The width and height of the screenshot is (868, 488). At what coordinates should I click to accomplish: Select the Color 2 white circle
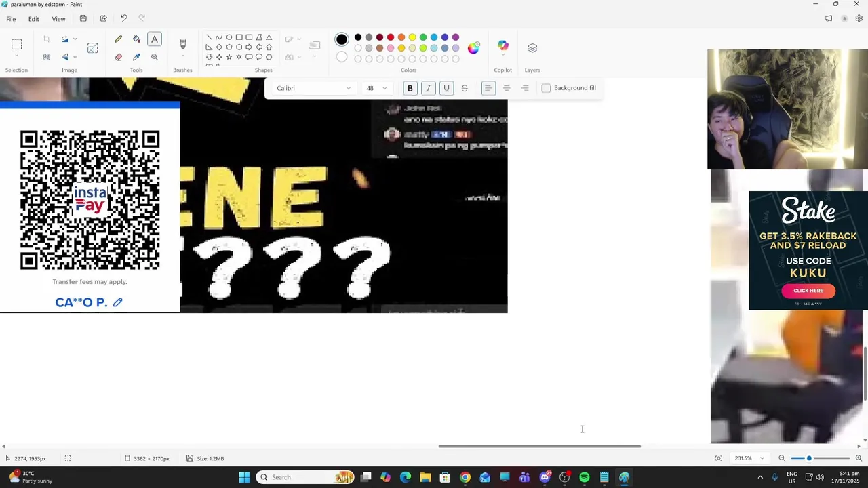[x=342, y=57]
